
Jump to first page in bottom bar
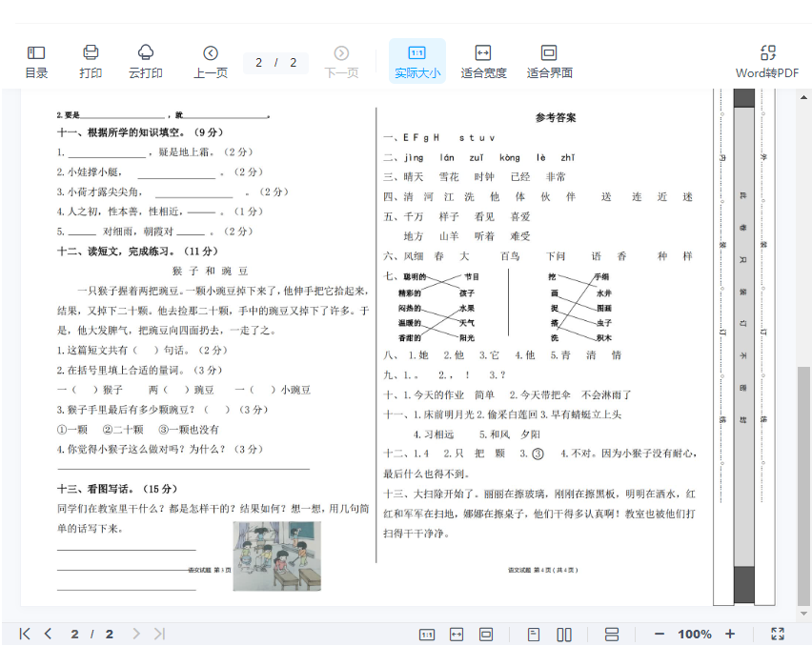coord(26,634)
